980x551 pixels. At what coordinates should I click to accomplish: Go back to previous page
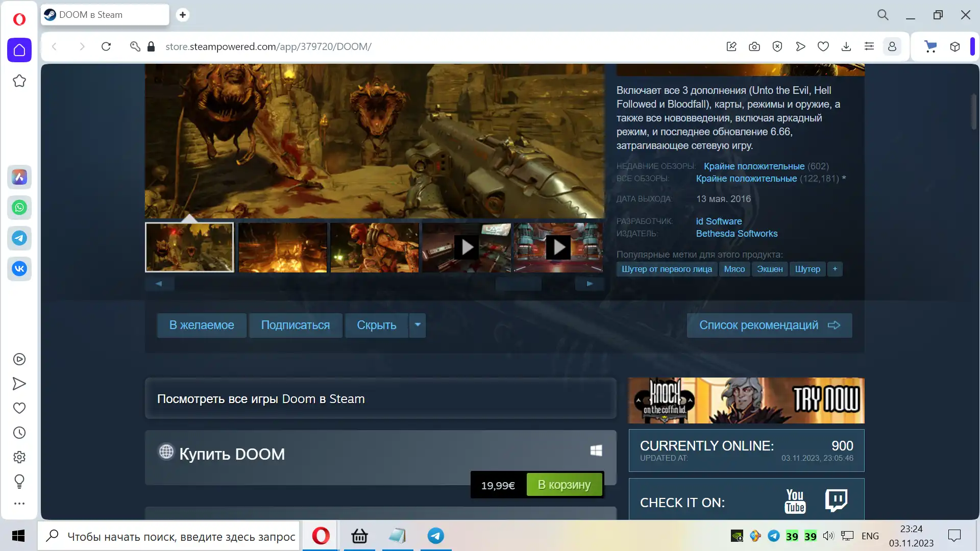55,46
